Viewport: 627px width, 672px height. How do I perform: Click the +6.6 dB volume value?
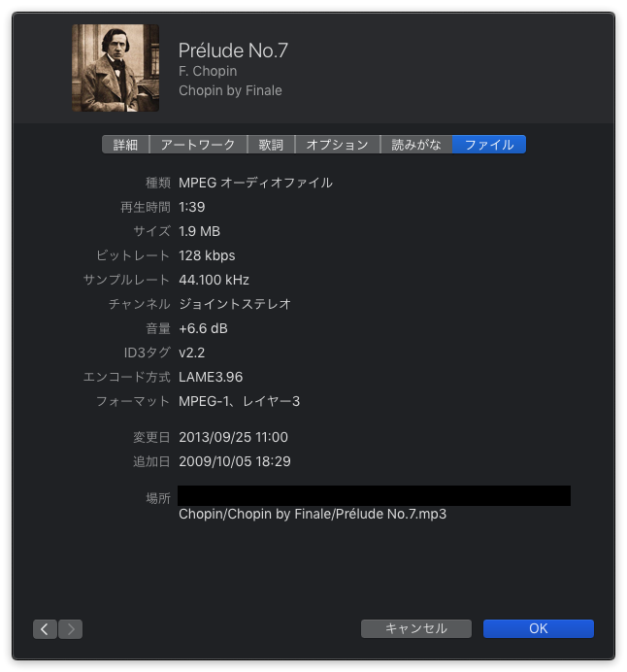pyautogui.click(x=203, y=328)
